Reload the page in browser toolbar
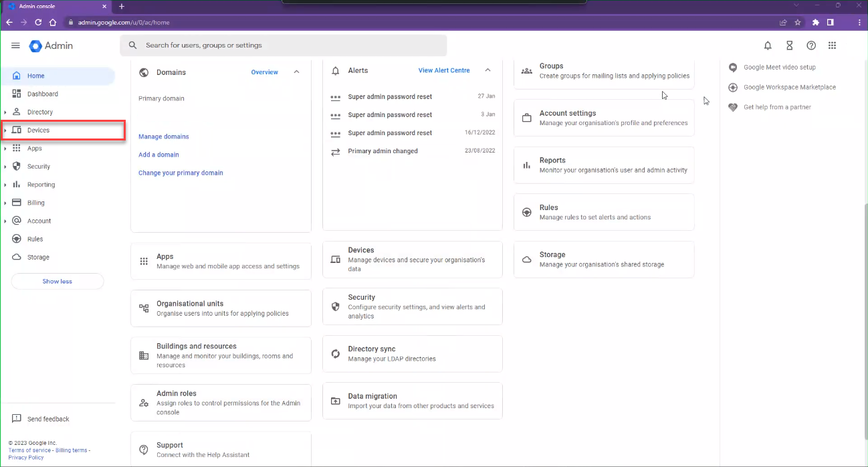 tap(38, 22)
